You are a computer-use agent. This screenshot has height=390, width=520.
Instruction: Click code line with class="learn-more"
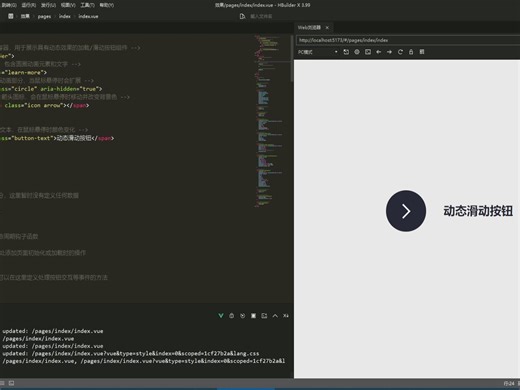pyautogui.click(x=23, y=72)
